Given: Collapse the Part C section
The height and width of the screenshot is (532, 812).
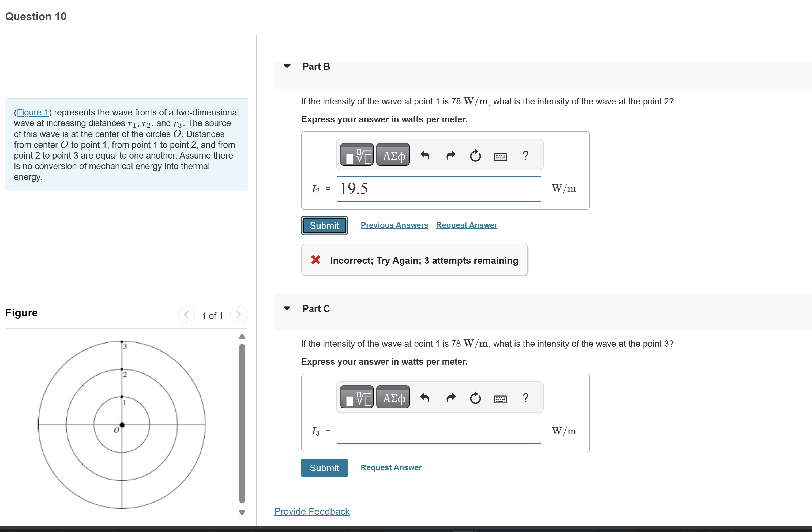Looking at the screenshot, I should click(287, 308).
